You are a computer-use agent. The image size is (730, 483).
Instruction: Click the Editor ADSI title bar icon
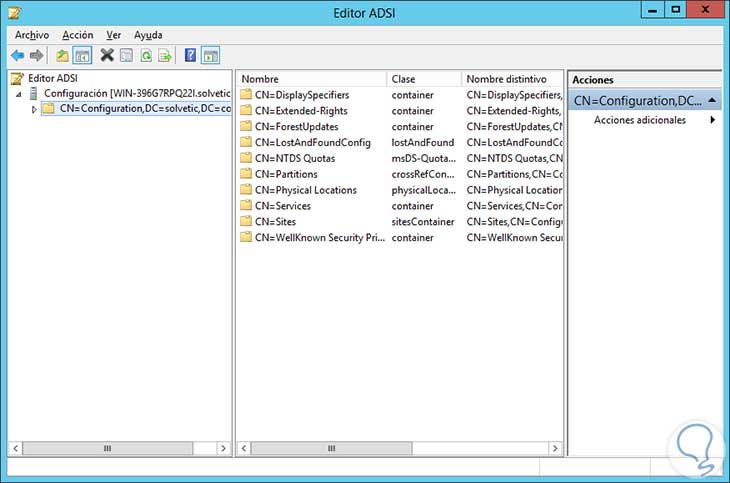click(14, 13)
